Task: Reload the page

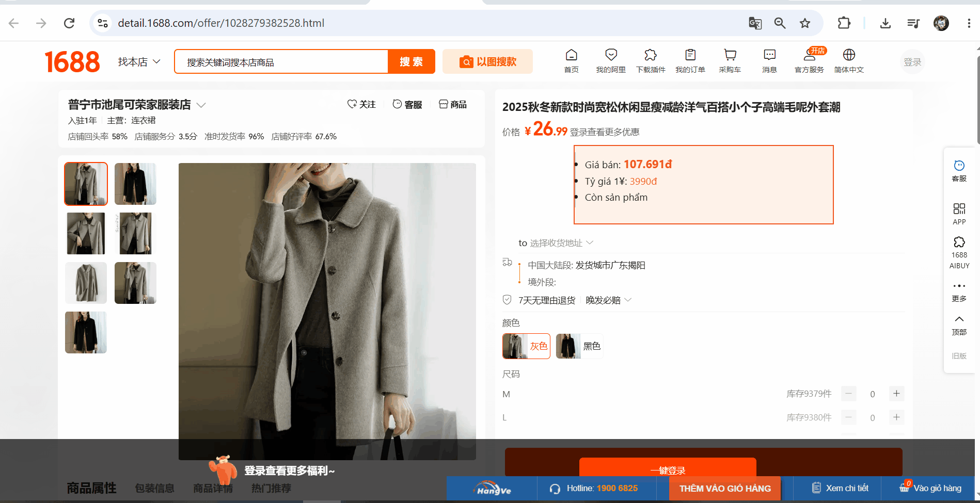Action: pos(69,23)
